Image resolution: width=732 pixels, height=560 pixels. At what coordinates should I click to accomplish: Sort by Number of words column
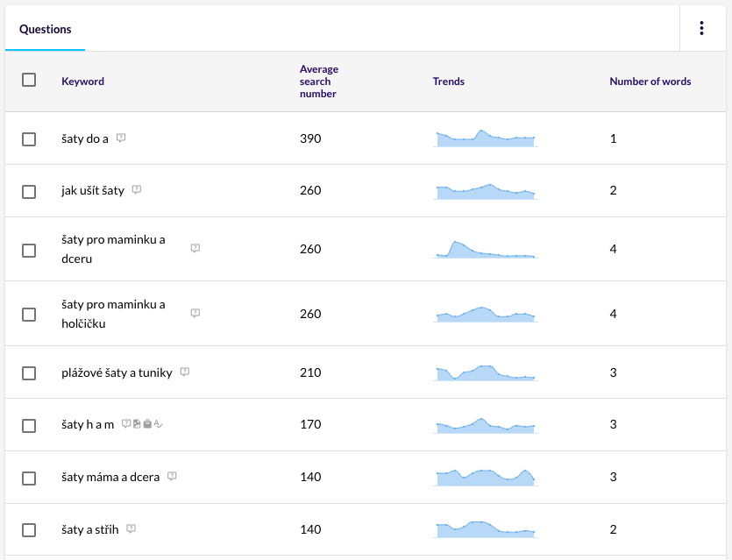650,82
